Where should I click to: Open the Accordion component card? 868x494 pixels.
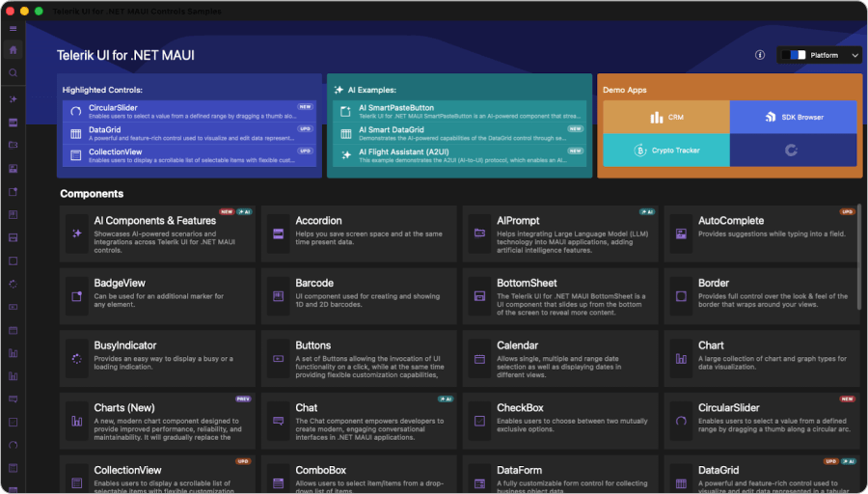(359, 233)
